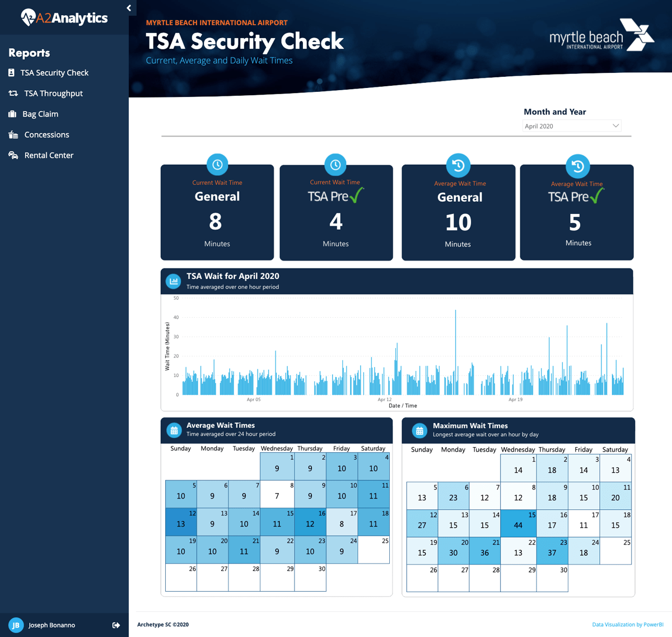This screenshot has width=672, height=637.
Task: Select April 21 in Maximum Wait Times calendar
Action: [485, 551]
